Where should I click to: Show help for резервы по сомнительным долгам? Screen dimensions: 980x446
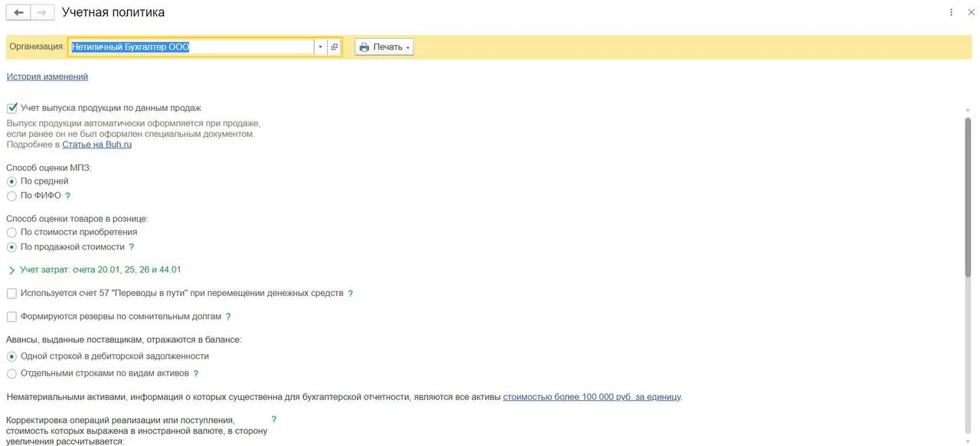click(228, 316)
